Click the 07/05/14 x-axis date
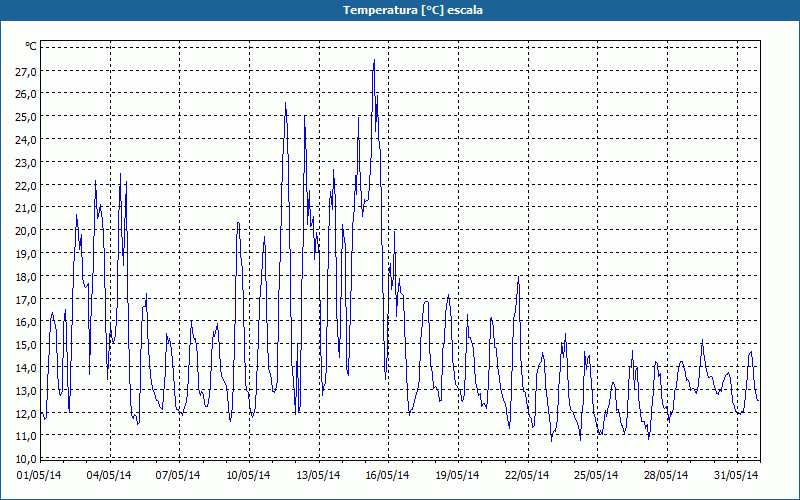This screenshot has height=500, width=800. 179,475
